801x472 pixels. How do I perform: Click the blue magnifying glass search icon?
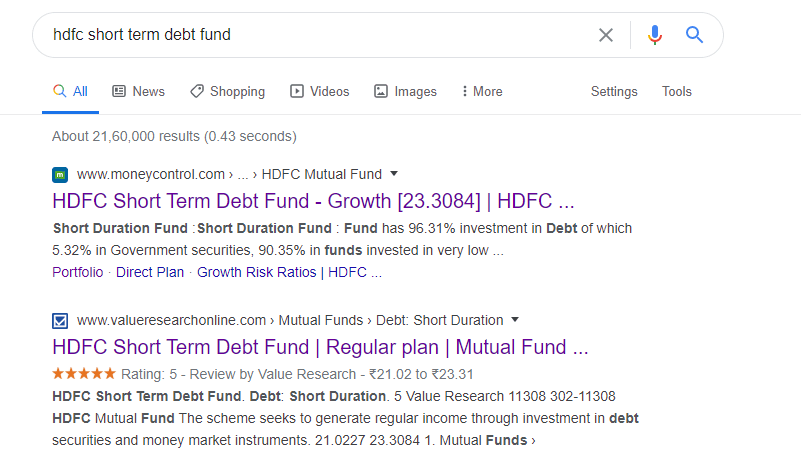pyautogui.click(x=695, y=35)
